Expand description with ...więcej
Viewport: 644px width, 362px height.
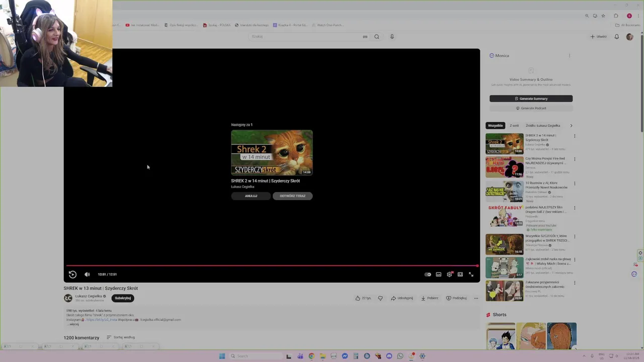(73, 324)
